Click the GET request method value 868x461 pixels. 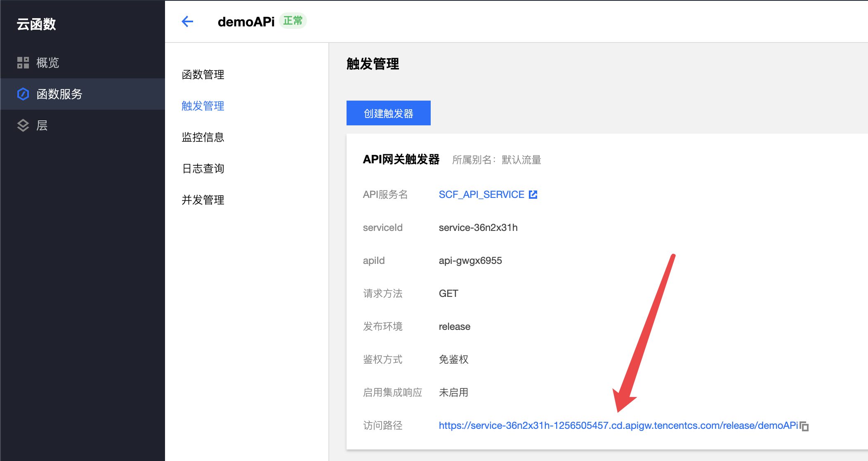[448, 294]
